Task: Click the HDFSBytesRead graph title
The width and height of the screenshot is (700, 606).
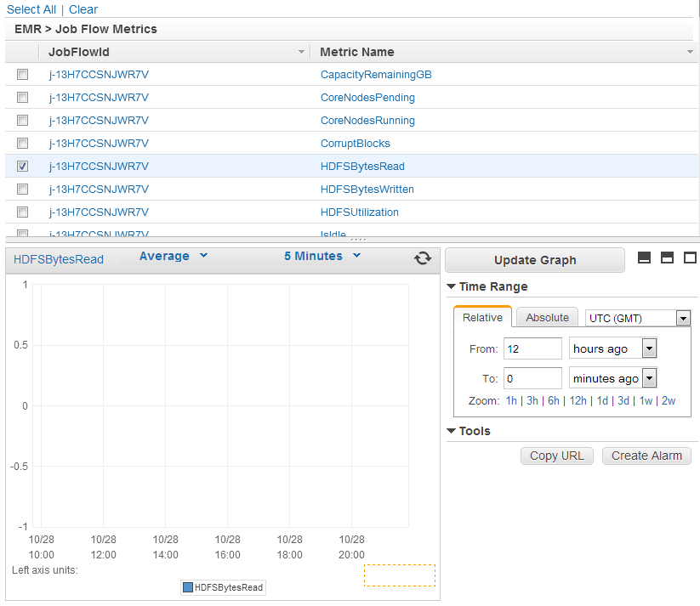Action: pos(59,259)
